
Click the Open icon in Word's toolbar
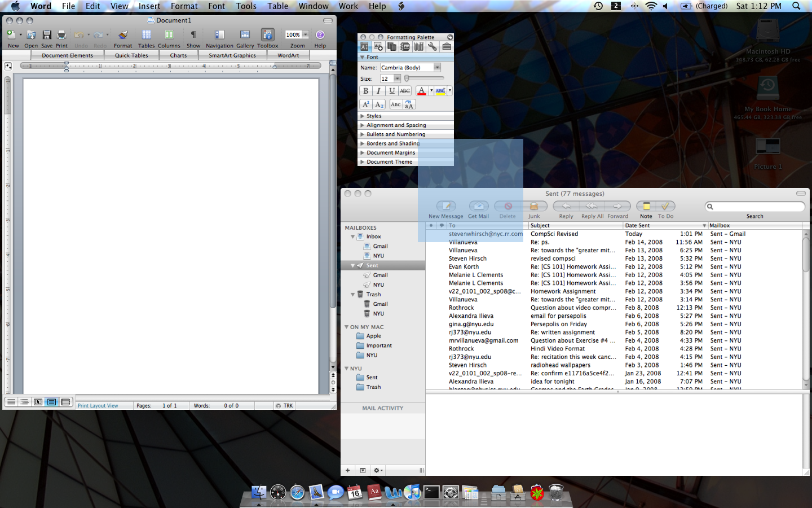(x=31, y=35)
